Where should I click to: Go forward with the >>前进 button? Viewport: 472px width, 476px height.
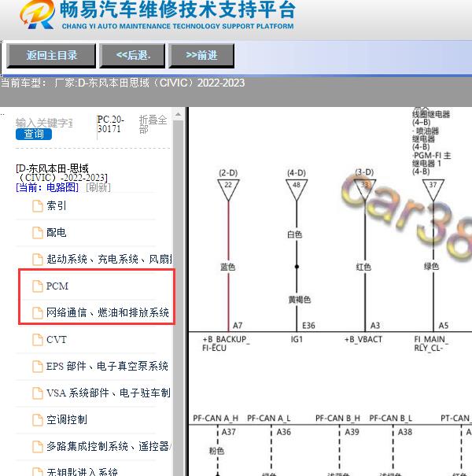[201, 56]
